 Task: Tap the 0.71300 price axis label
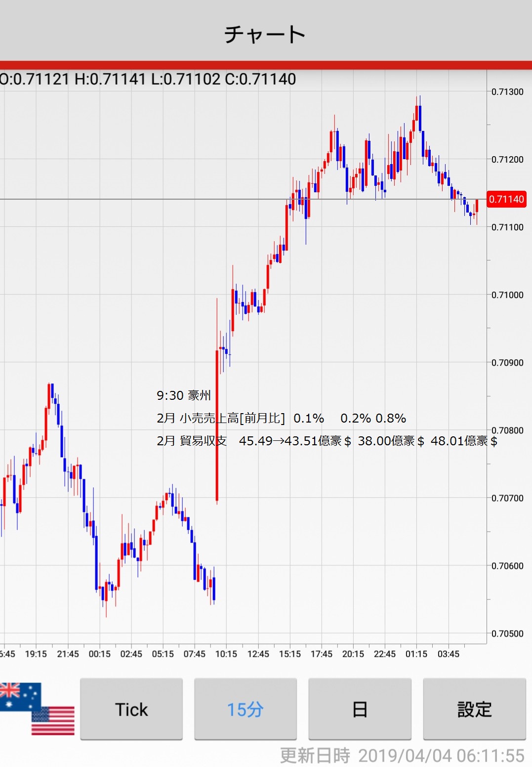[x=507, y=92]
